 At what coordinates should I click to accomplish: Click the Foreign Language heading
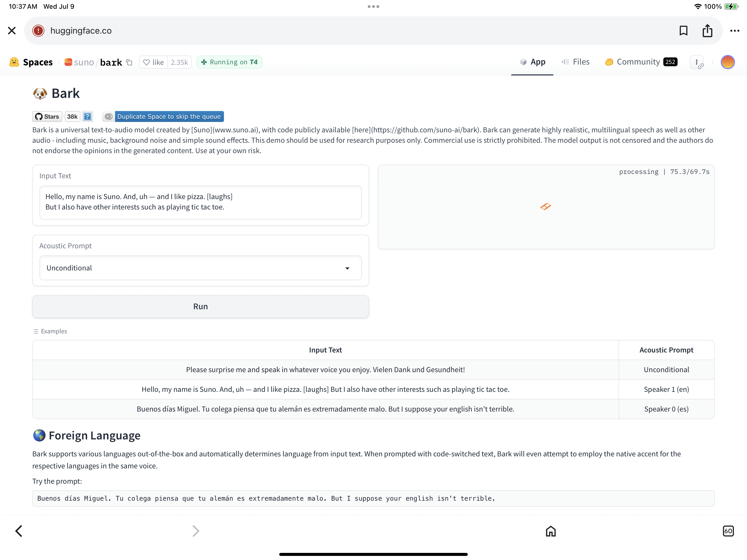click(x=86, y=436)
